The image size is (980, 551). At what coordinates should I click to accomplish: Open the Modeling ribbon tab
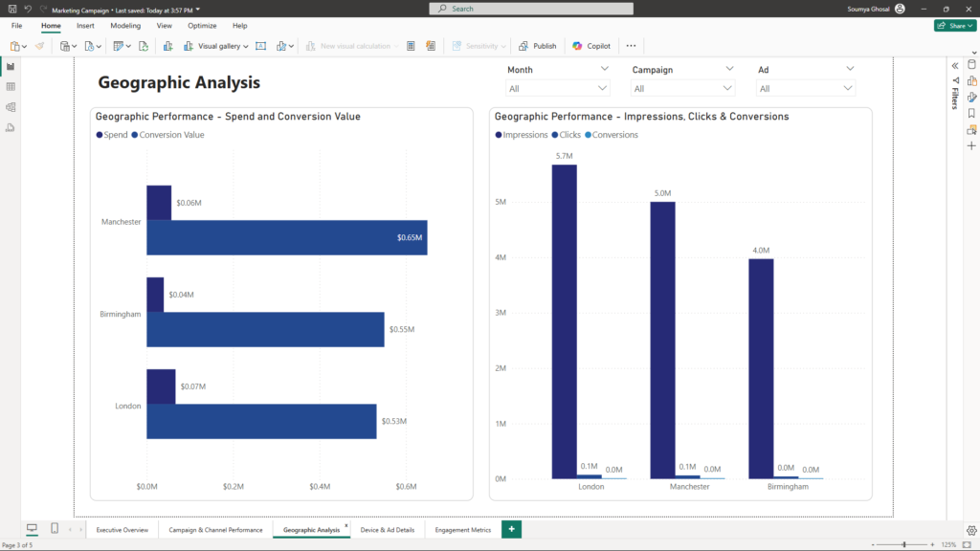tap(125, 26)
